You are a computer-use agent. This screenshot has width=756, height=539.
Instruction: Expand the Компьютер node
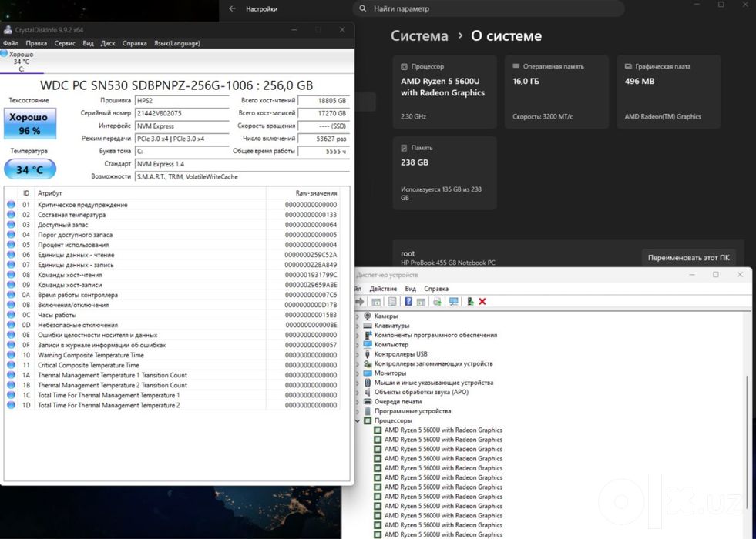358,344
